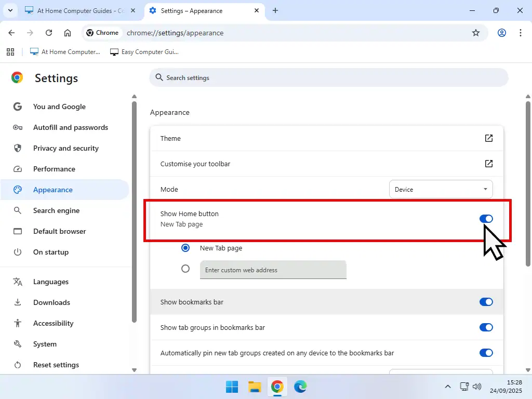The height and width of the screenshot is (399, 532).
Task: Reload the current page
Action: click(49, 33)
